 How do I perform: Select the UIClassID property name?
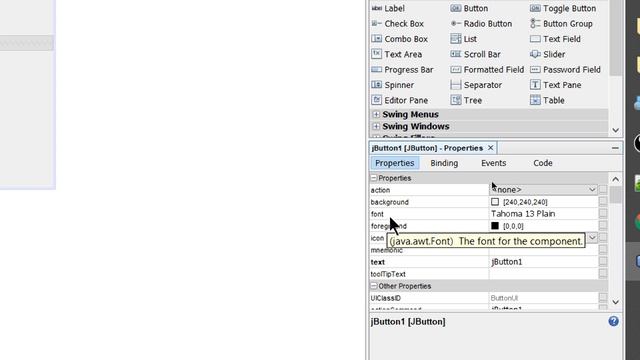(385, 298)
